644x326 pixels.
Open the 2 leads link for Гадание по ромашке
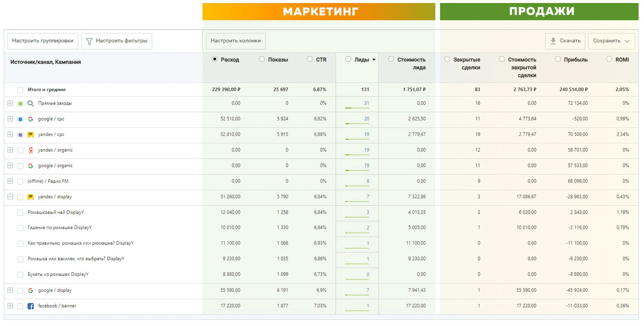pyautogui.click(x=368, y=228)
